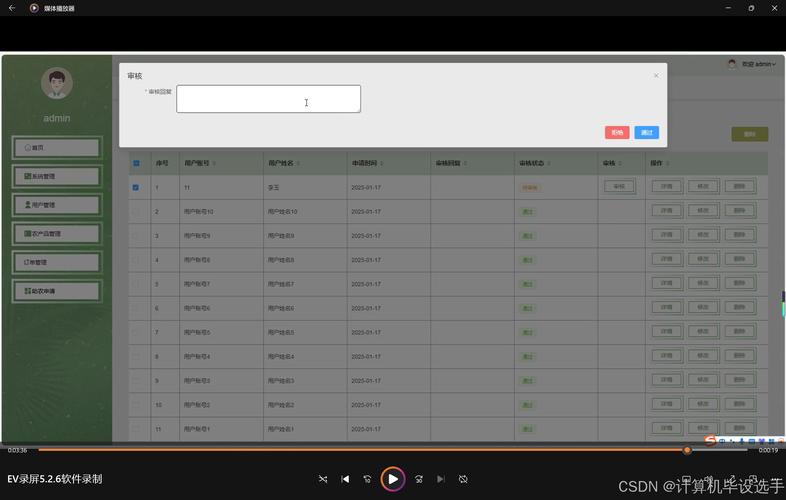
Task: Click the previous track icon
Action: pyautogui.click(x=345, y=479)
